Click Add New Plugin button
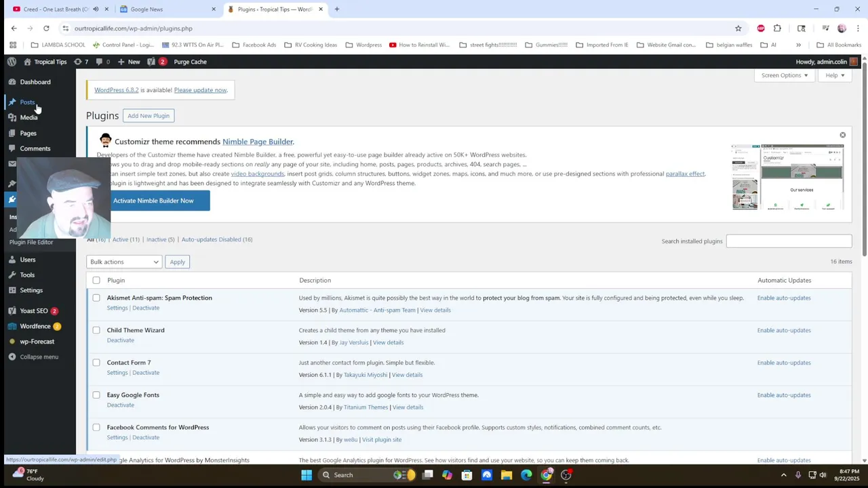868x488 pixels. 149,116
